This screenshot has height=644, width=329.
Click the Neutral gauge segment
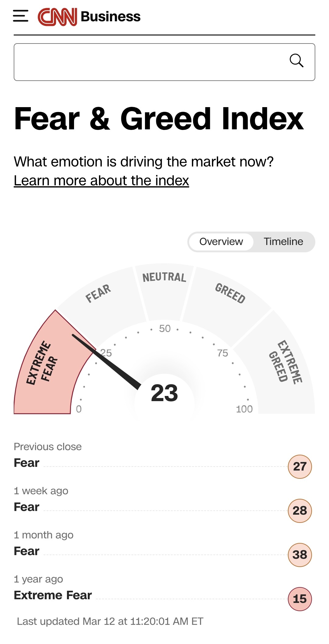164,289
